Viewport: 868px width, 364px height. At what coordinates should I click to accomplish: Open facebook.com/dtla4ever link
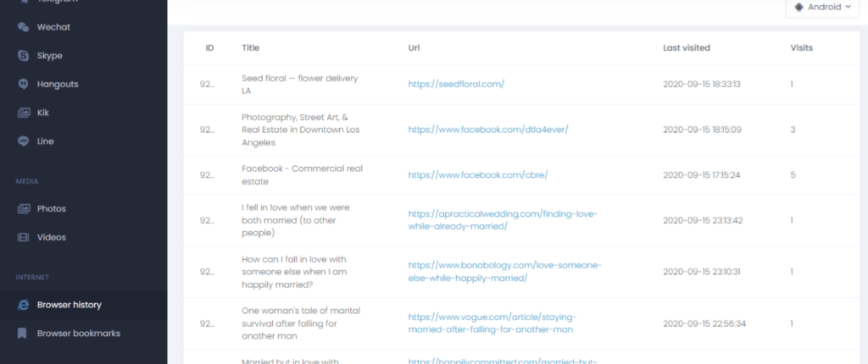point(488,130)
